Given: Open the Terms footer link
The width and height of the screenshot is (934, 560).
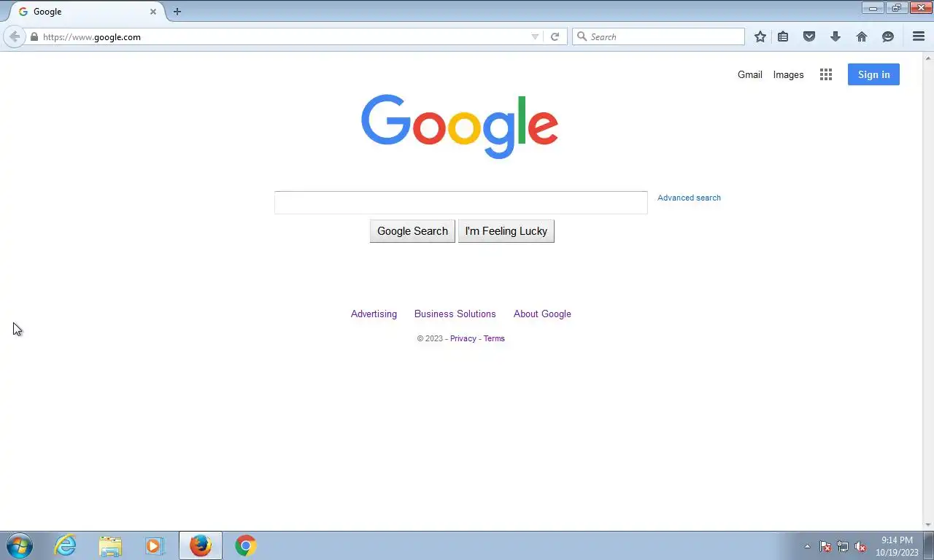Looking at the screenshot, I should pyautogui.click(x=494, y=338).
